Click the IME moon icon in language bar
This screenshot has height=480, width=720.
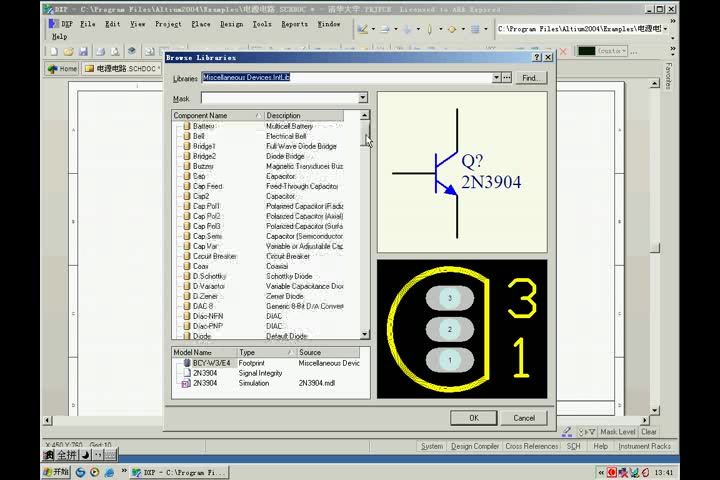click(86, 455)
